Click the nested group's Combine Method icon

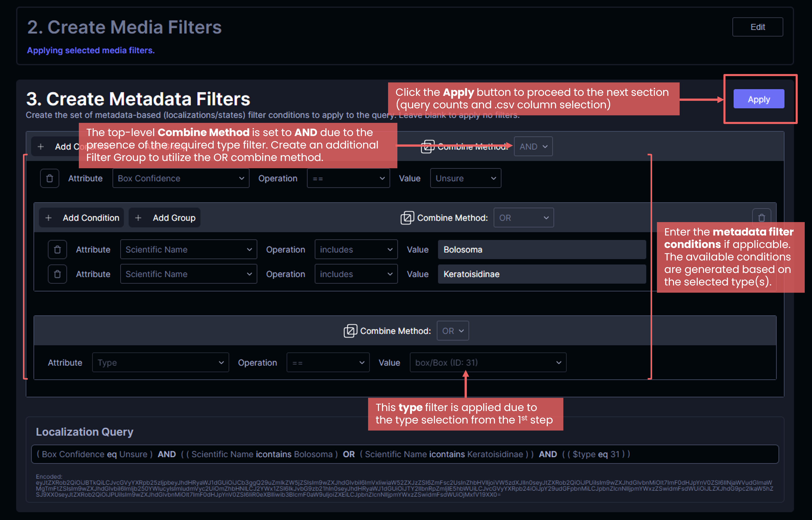click(x=407, y=218)
